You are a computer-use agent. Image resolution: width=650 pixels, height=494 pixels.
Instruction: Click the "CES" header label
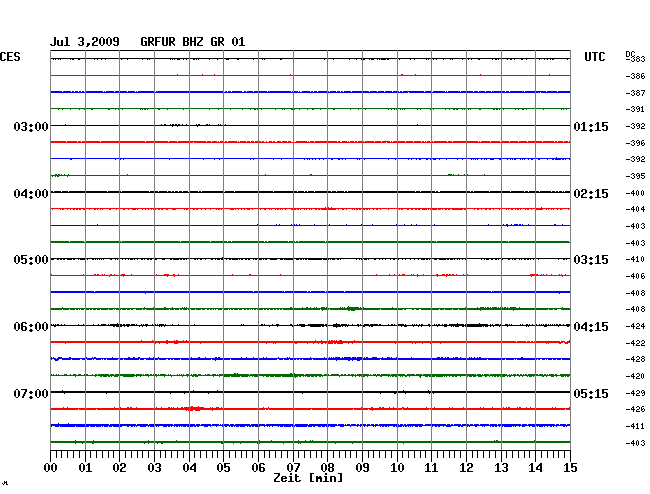pos(10,57)
